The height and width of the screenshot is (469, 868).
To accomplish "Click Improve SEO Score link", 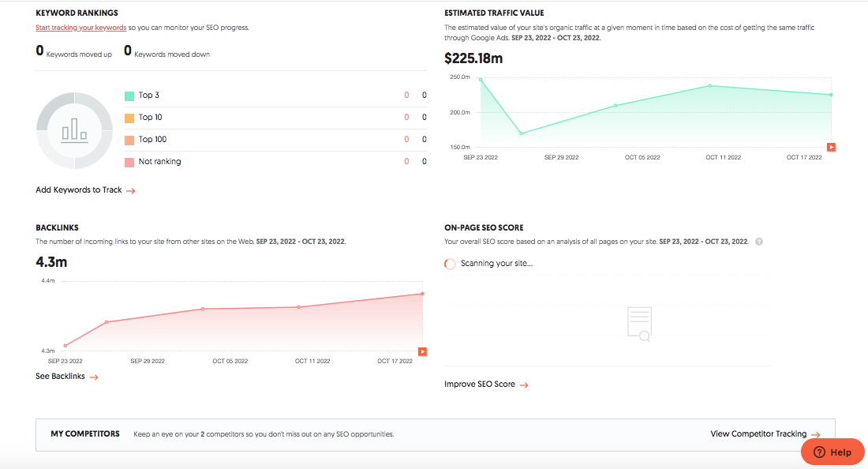I will [x=480, y=385].
